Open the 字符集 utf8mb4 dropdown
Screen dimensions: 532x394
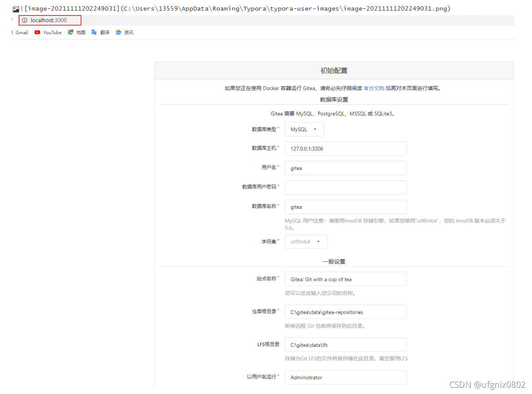pos(306,242)
